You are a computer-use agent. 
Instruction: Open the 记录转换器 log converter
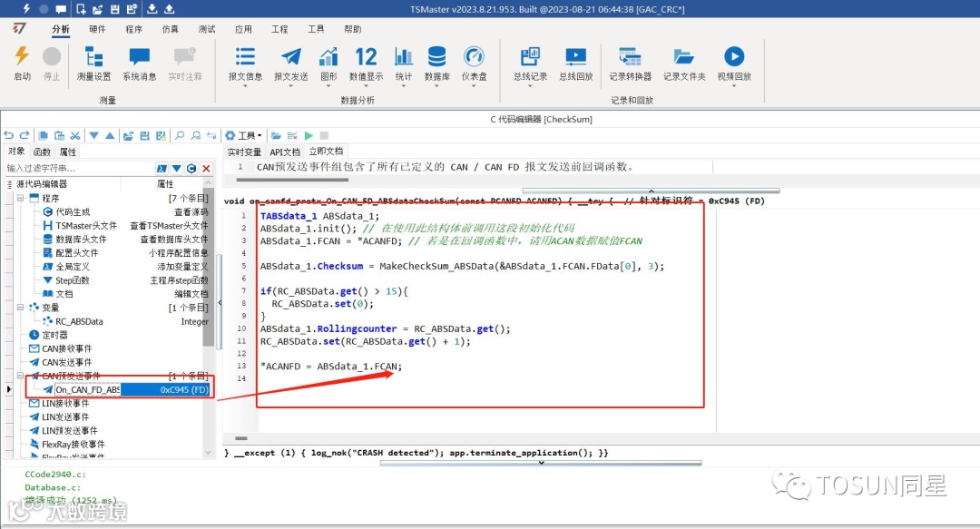(630, 64)
